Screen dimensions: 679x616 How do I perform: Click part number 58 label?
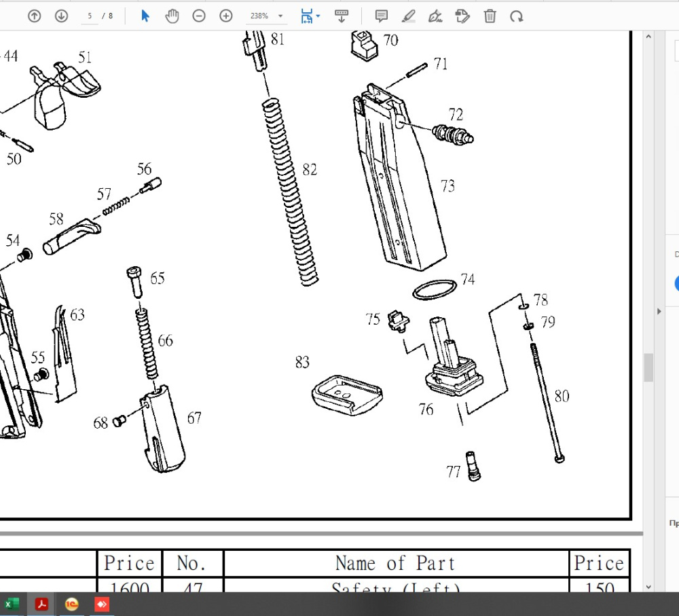pyautogui.click(x=56, y=219)
